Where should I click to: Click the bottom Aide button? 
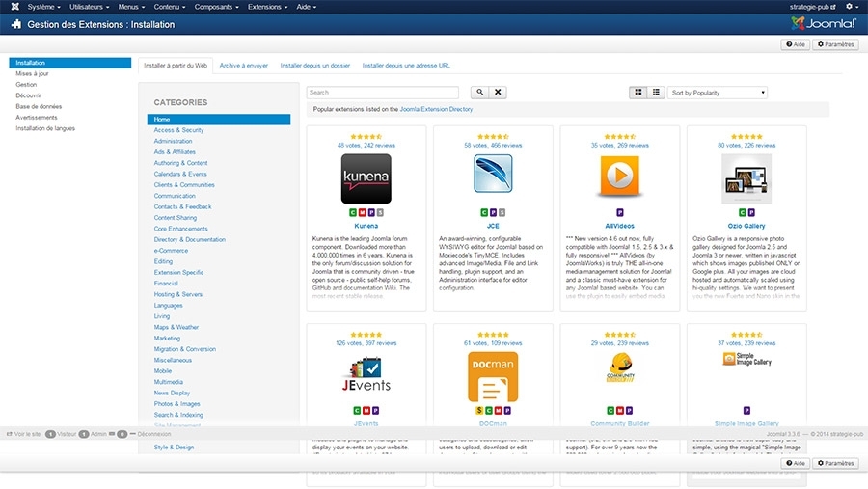point(796,463)
